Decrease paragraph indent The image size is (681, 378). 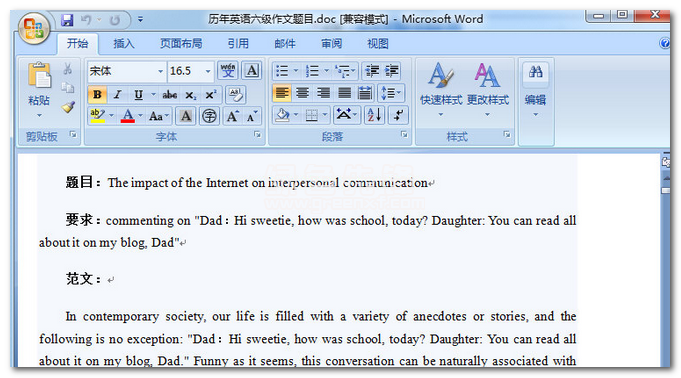tap(372, 70)
